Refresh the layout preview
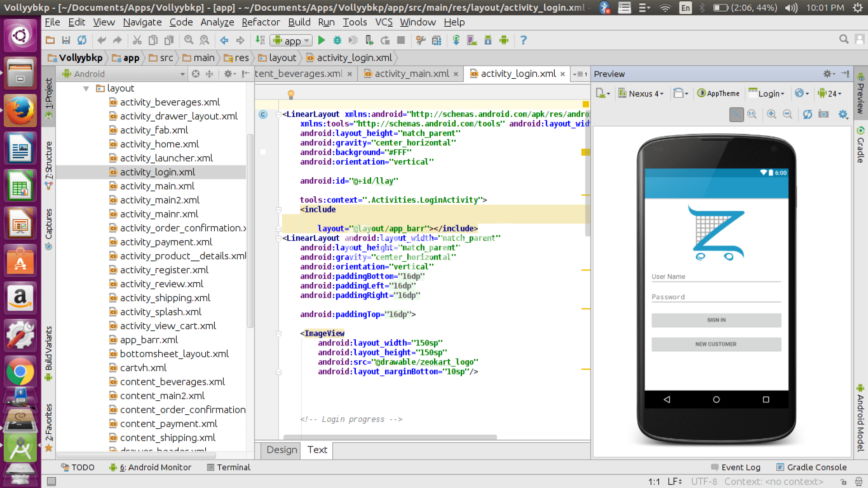The height and width of the screenshot is (488, 868). [807, 114]
